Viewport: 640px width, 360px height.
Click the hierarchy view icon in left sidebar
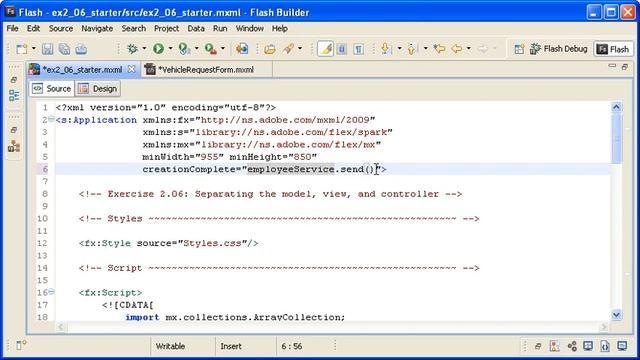(14, 146)
